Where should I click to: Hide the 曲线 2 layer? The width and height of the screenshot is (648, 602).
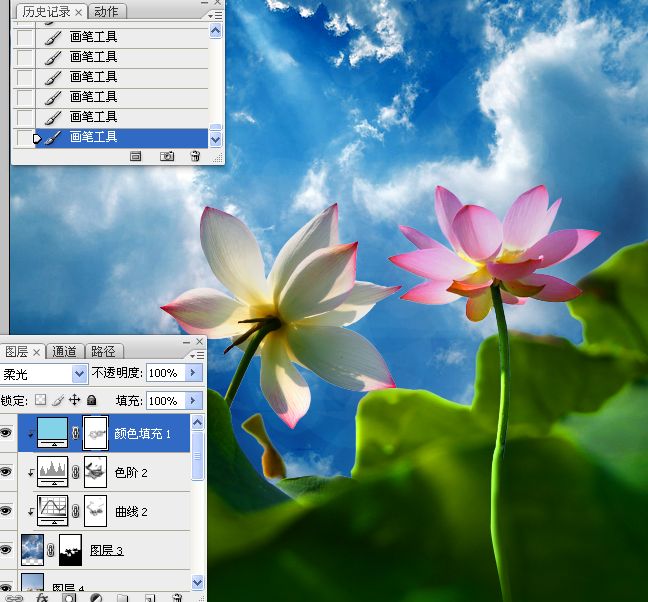click(6, 511)
